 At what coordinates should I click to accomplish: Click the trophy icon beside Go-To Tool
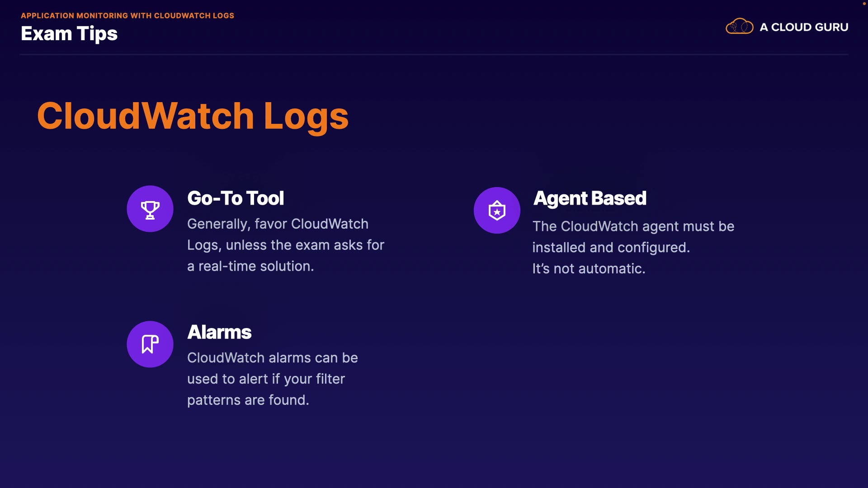150,209
